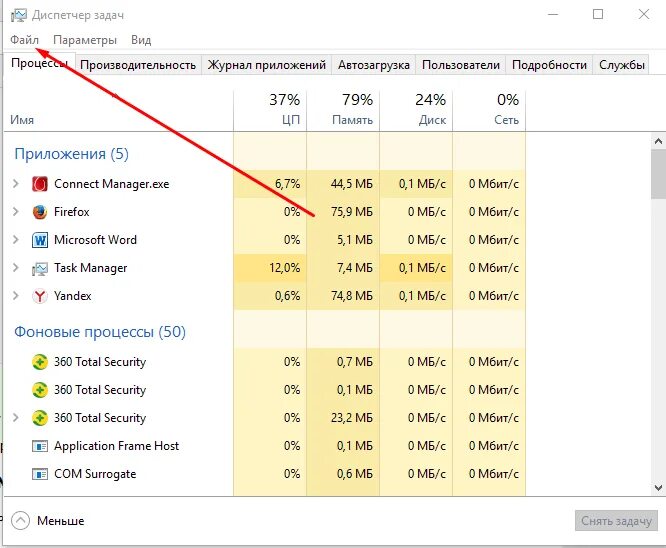Click the Connect Manager.exe icon

[40, 184]
